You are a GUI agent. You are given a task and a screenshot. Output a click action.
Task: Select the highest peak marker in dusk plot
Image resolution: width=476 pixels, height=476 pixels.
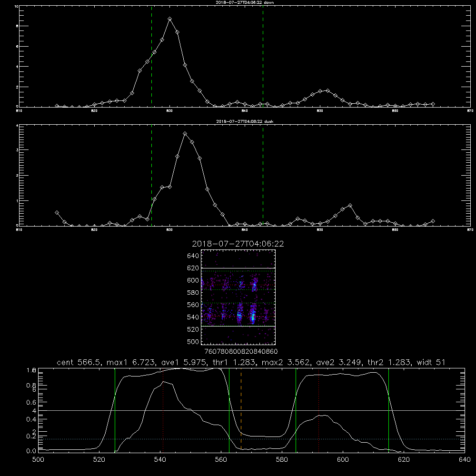pos(185,134)
